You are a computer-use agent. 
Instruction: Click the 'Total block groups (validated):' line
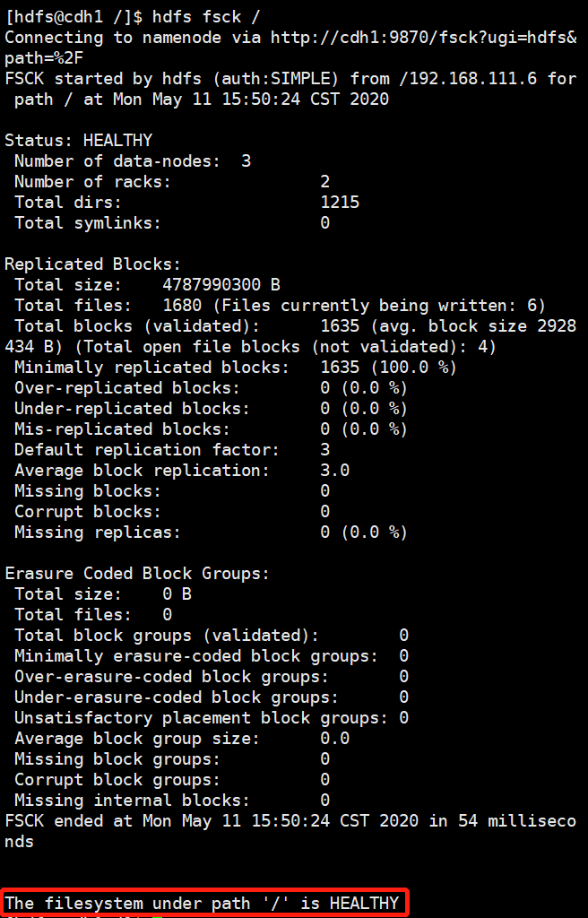tap(211, 636)
